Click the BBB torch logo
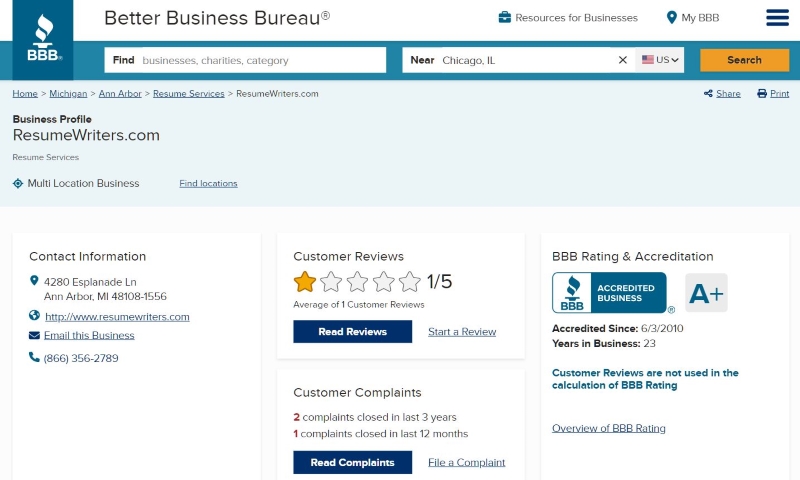This screenshot has width=800, height=480. [43, 40]
